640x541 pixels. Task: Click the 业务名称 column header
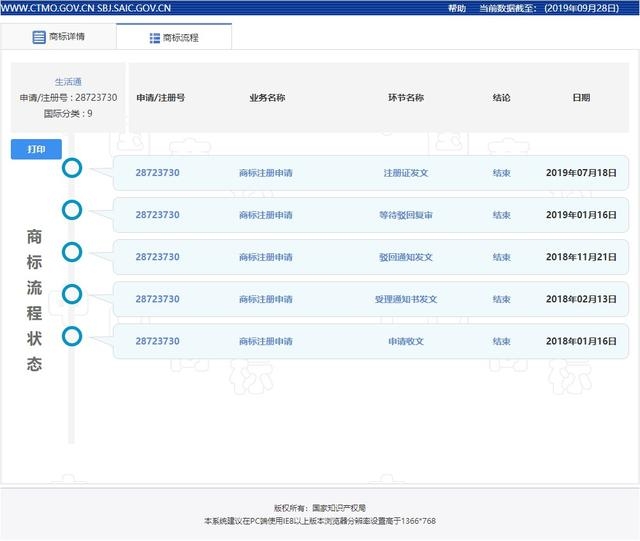click(x=267, y=98)
